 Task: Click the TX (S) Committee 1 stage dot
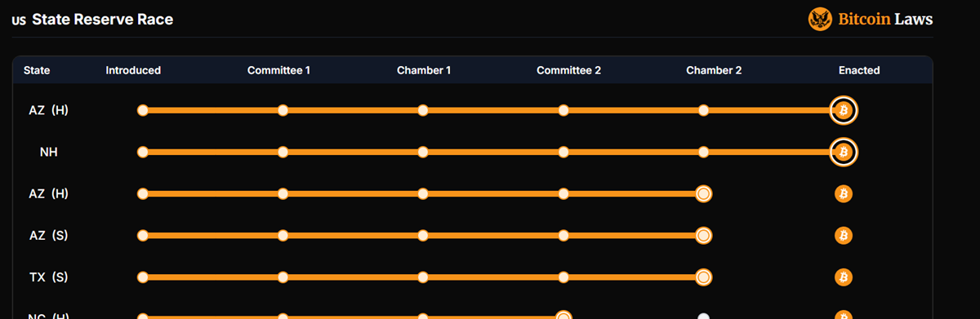(x=283, y=277)
